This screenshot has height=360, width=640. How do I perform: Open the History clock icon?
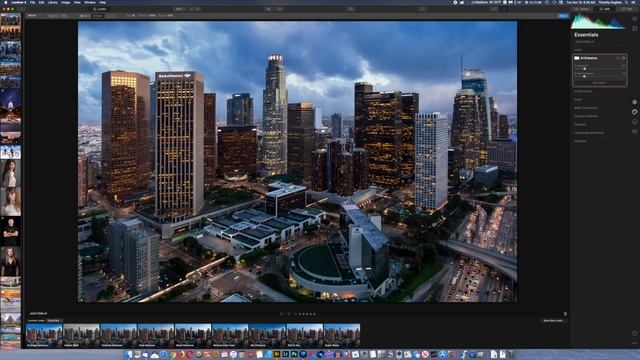(x=635, y=333)
